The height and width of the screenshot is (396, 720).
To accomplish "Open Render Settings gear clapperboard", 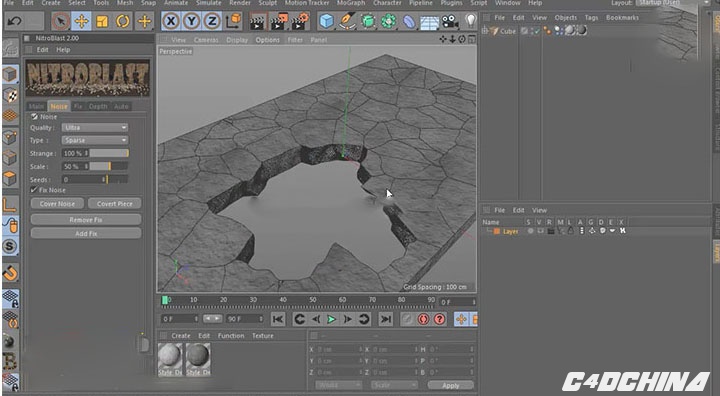I will click(x=300, y=21).
